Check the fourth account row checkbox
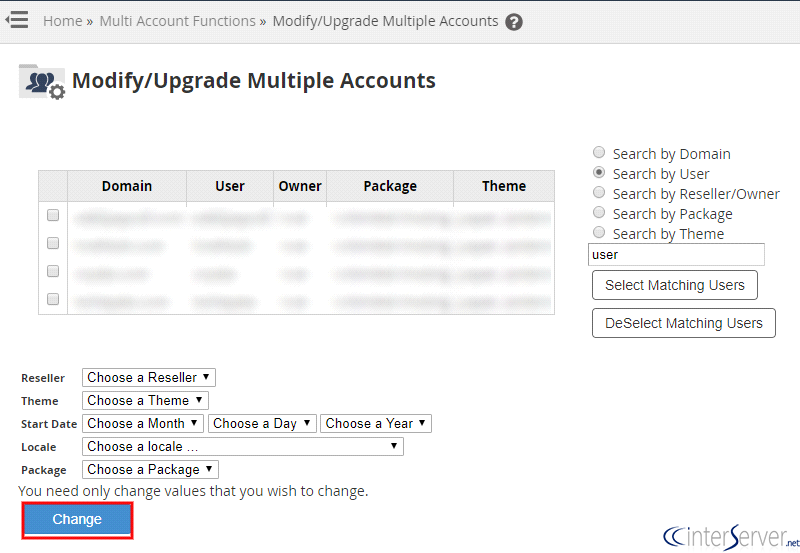 point(53,299)
